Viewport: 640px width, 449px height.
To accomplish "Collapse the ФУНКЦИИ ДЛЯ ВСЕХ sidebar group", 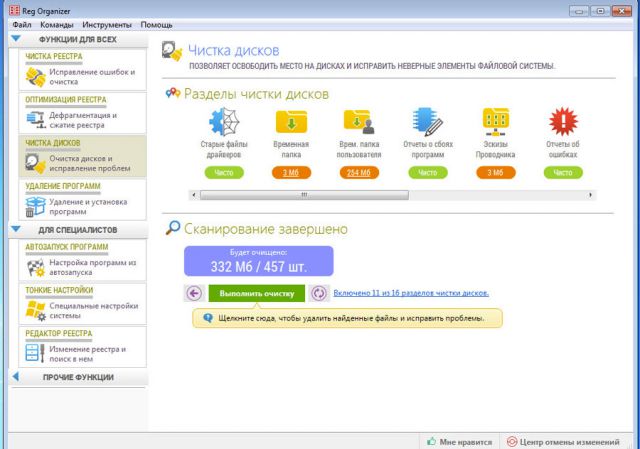I will click(16, 39).
